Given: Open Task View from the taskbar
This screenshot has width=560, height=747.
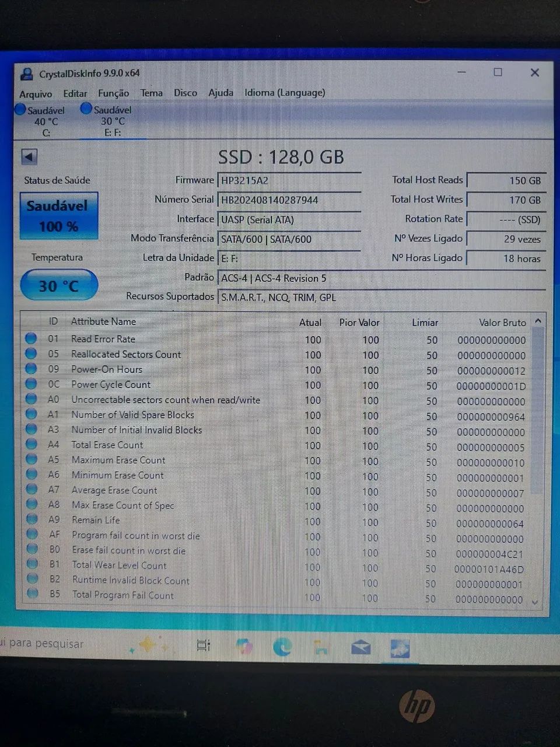Looking at the screenshot, I should [204, 645].
